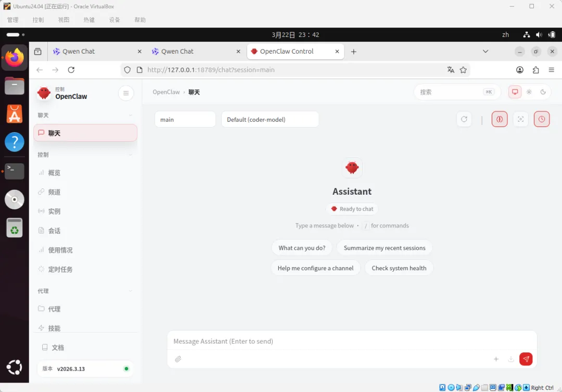Open the 技能 skills page
Image resolution: width=562 pixels, height=392 pixels.
[x=85, y=328]
